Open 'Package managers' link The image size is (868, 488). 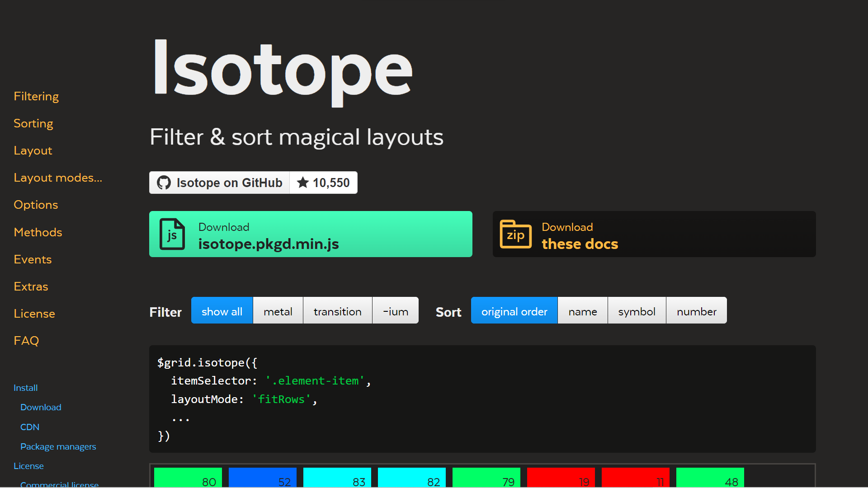point(58,446)
